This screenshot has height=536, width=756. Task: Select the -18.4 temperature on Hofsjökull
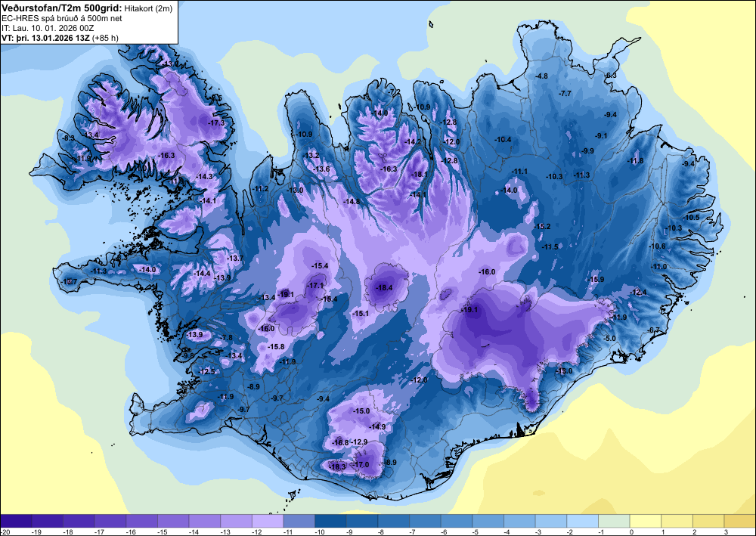(x=384, y=288)
